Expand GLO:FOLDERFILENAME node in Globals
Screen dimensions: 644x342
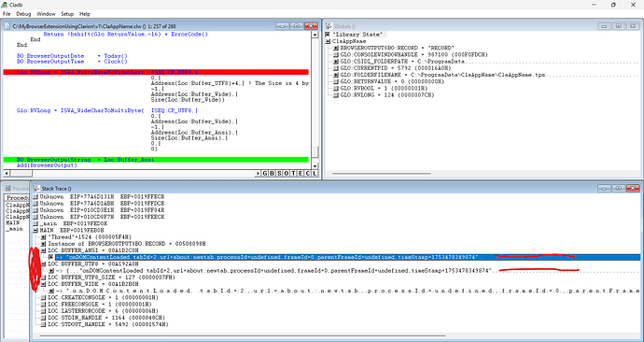(336, 76)
